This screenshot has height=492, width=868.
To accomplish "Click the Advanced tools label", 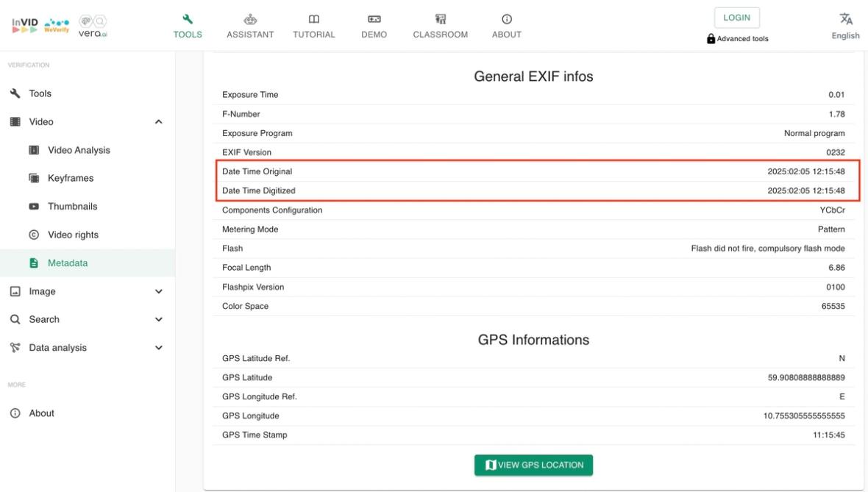I will tap(742, 39).
